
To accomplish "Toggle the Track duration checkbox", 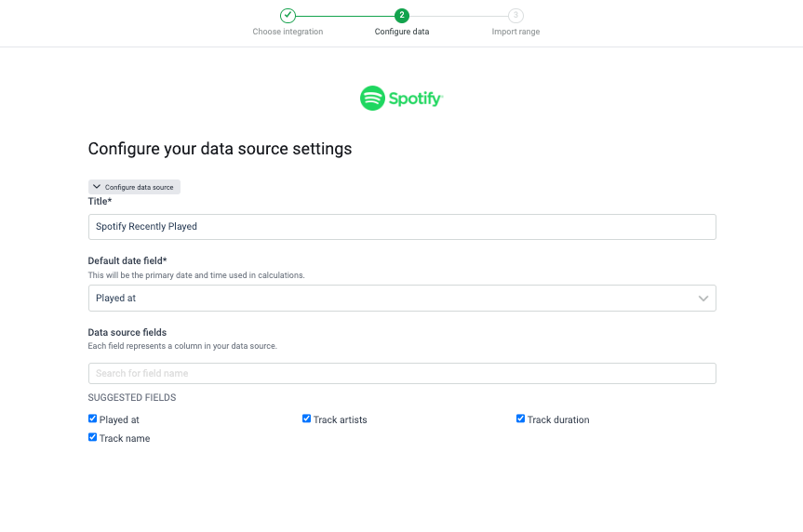I will (521, 419).
